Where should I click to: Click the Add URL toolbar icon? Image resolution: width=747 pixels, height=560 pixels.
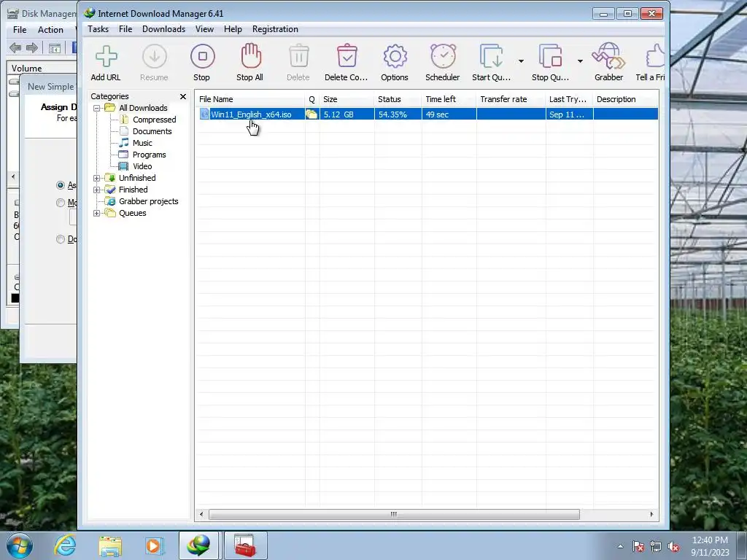106,57
